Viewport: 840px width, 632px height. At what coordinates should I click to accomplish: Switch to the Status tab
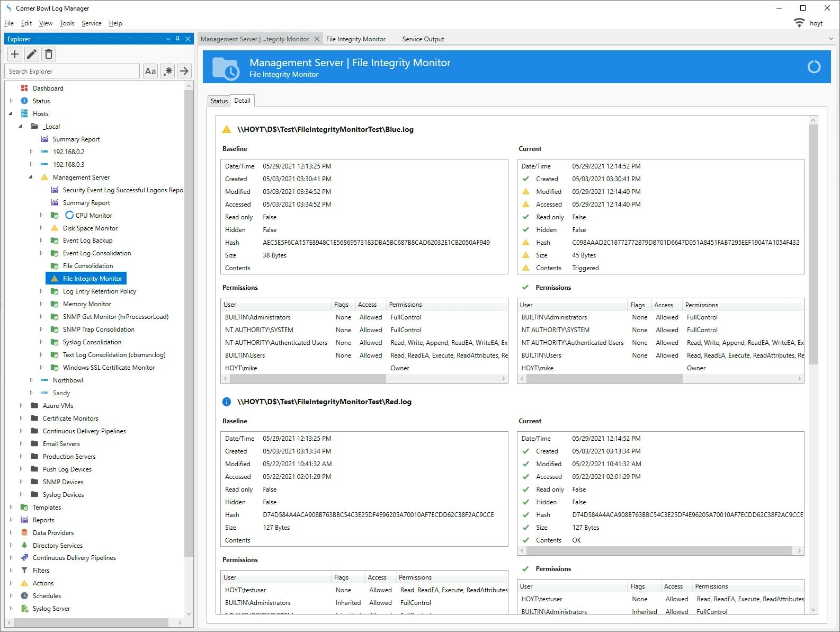click(219, 101)
